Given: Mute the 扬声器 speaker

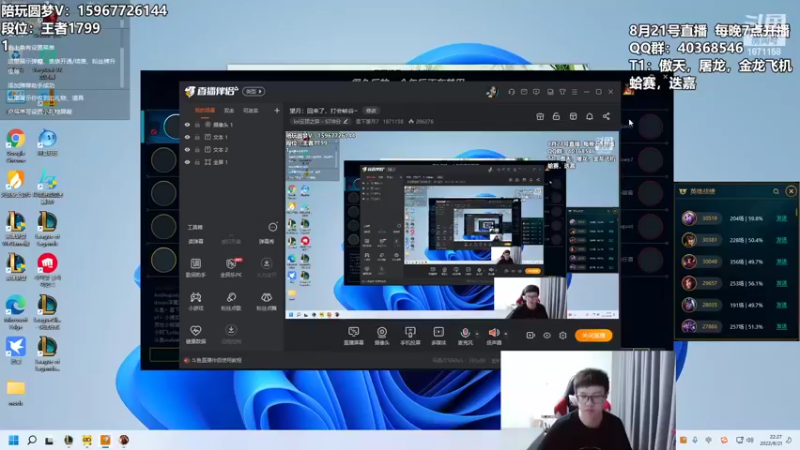Looking at the screenshot, I should point(493,336).
